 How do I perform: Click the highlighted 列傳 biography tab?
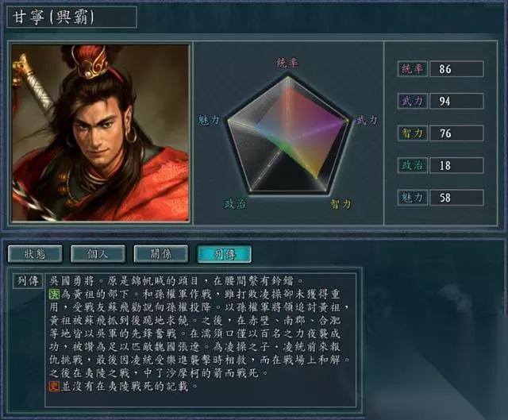tap(224, 254)
